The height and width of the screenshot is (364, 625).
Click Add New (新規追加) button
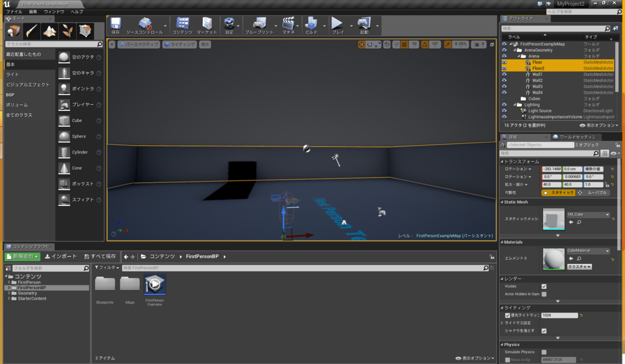23,257
